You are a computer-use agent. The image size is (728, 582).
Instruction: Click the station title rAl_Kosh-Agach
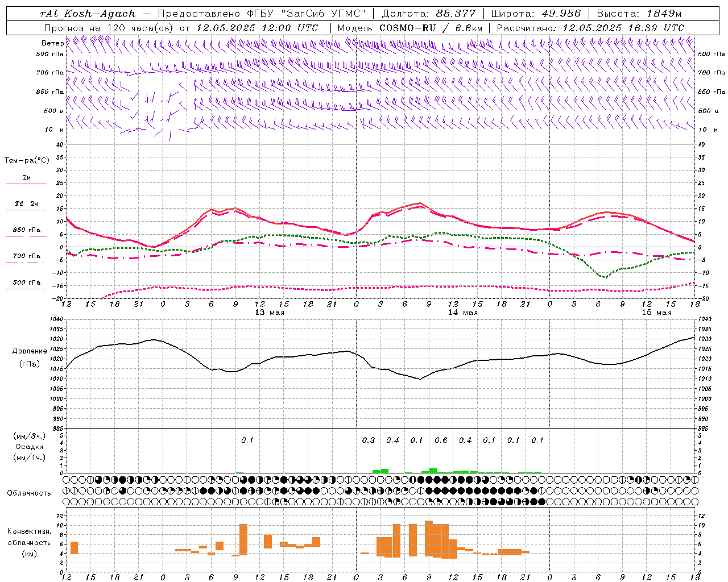88,14
